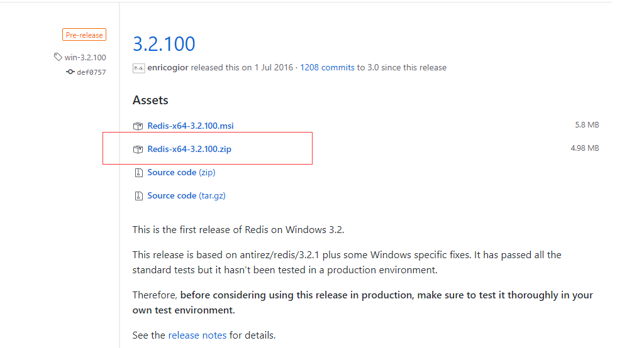View the 1208 commits since this release
Viewport: 644px width, 348px height.
coord(328,67)
